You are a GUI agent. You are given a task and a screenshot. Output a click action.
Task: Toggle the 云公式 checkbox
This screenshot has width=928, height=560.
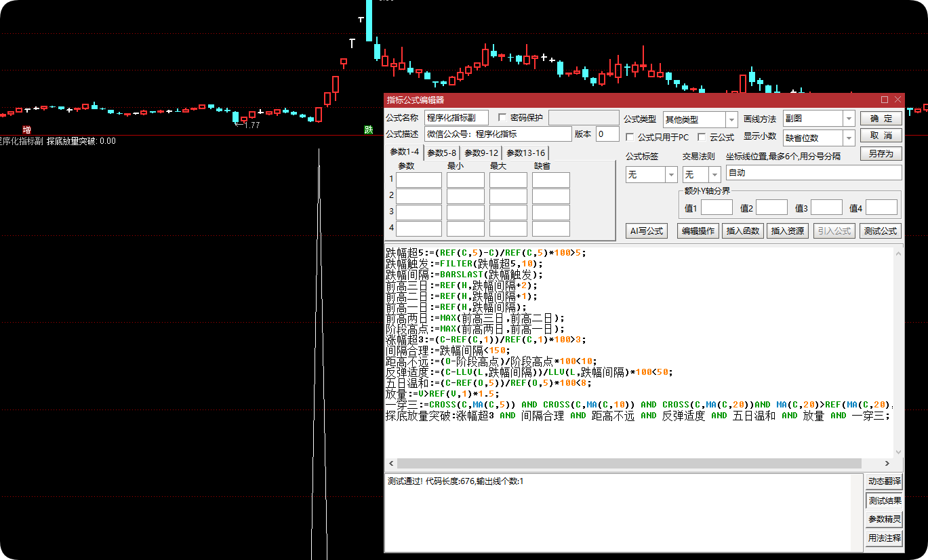[702, 137]
